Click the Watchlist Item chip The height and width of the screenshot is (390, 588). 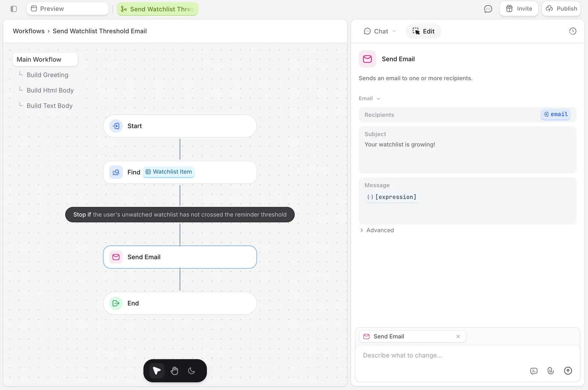pyautogui.click(x=169, y=172)
